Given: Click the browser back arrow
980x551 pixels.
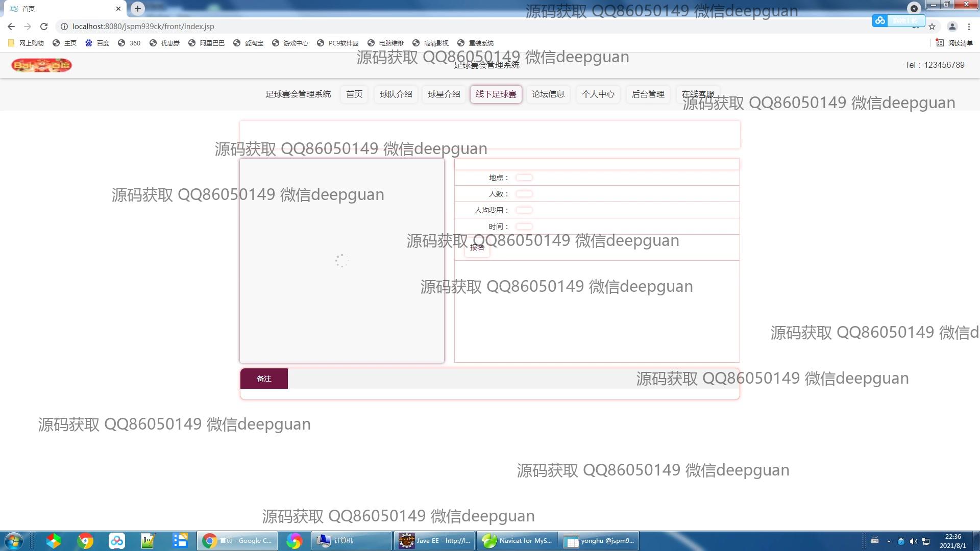Looking at the screenshot, I should click(x=11, y=27).
